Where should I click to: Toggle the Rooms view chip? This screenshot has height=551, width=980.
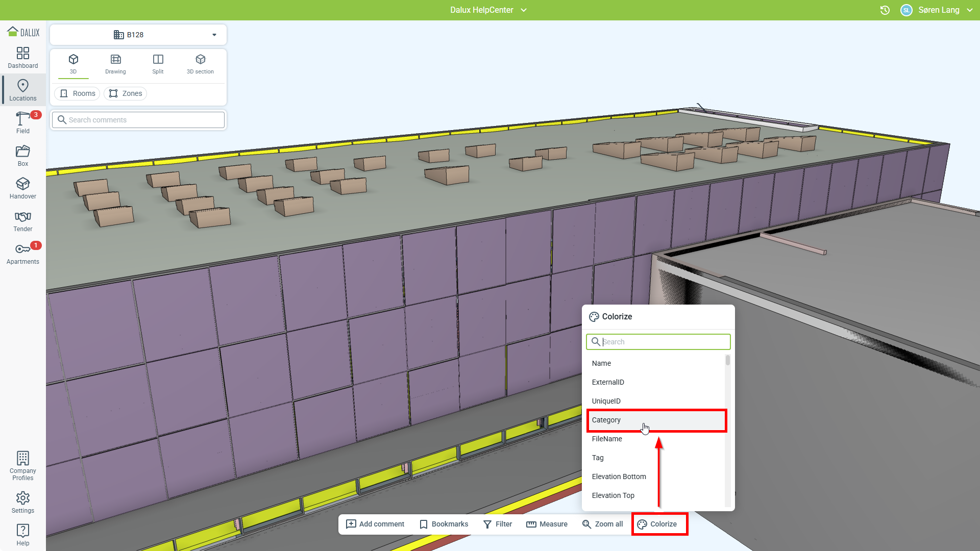pyautogui.click(x=78, y=93)
